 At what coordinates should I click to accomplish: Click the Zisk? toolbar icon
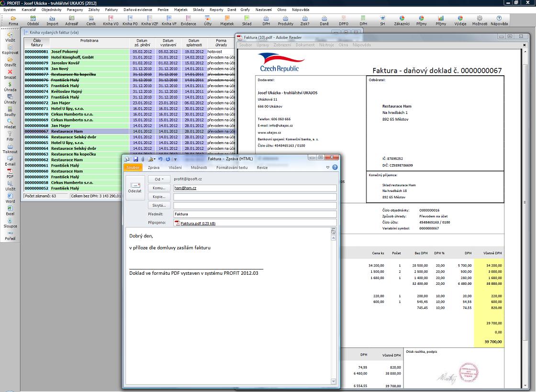click(x=304, y=21)
